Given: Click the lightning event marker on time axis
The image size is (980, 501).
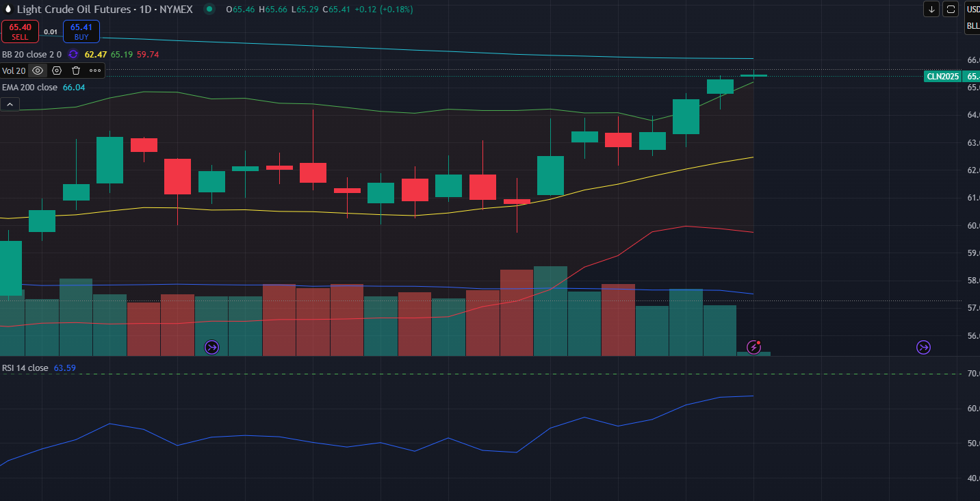Looking at the screenshot, I should [754, 347].
